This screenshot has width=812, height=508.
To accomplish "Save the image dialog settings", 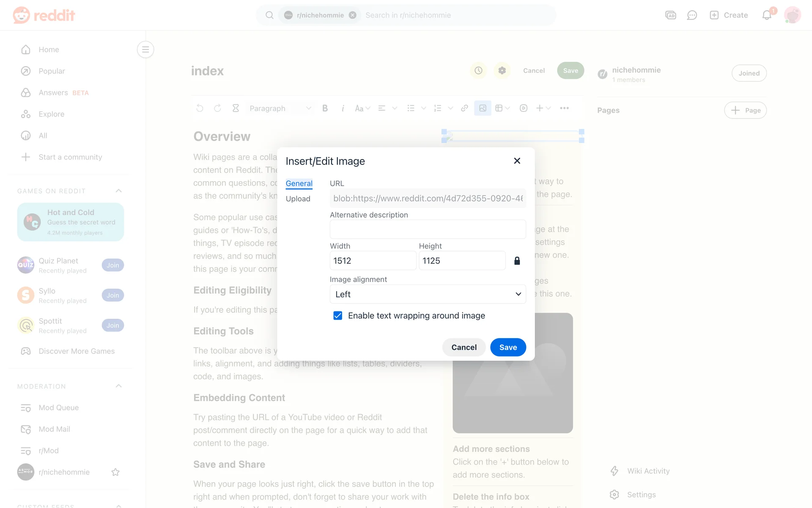I will click(508, 347).
